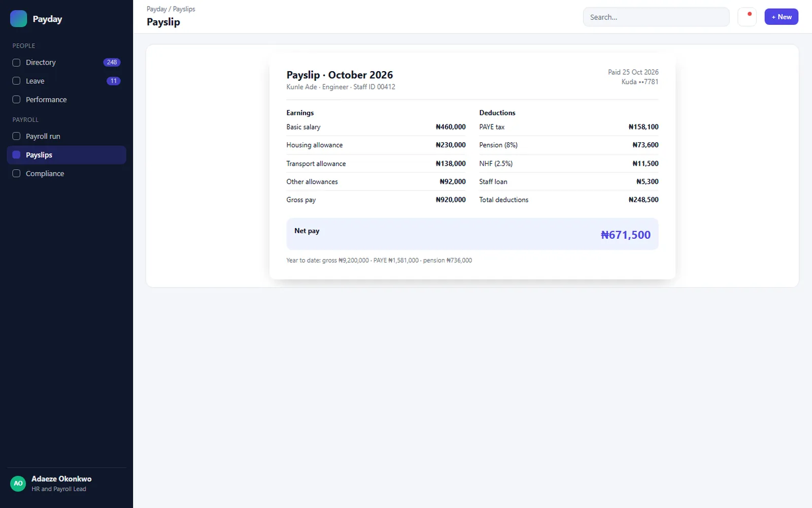
Task: Select the Payslips menu item
Action: click(x=66, y=155)
